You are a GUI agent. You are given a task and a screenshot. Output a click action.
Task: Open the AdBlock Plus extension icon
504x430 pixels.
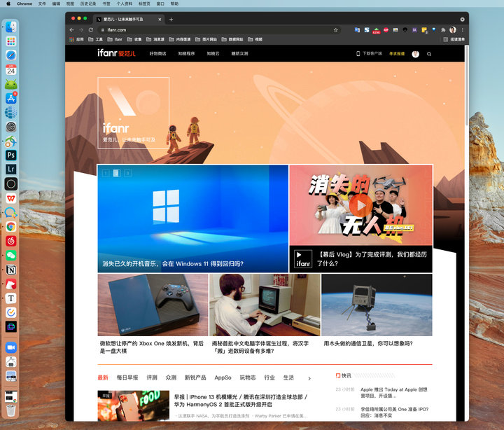pos(386,30)
